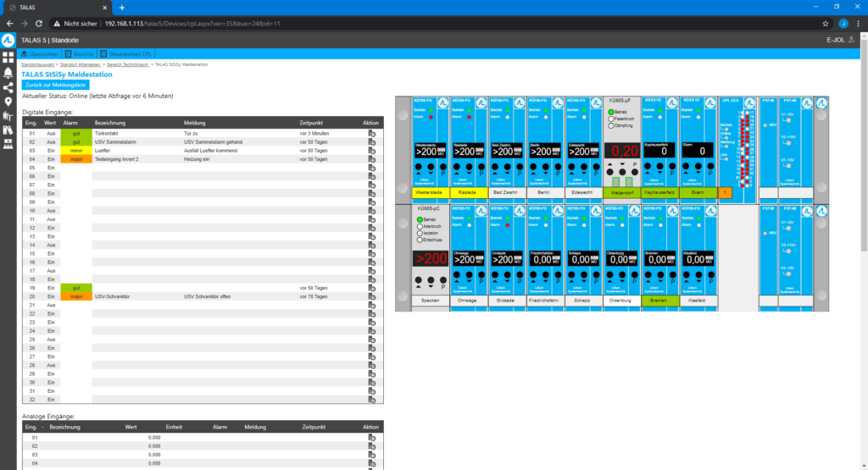Click the red >200 display on Specken module
This screenshot has width=868, height=470.
point(431,259)
